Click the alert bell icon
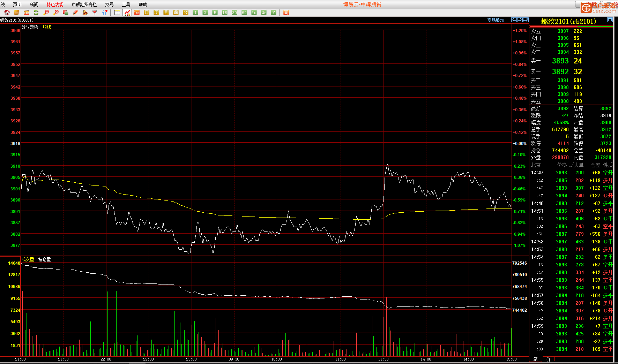The height and width of the screenshot is (364, 618). (85, 13)
